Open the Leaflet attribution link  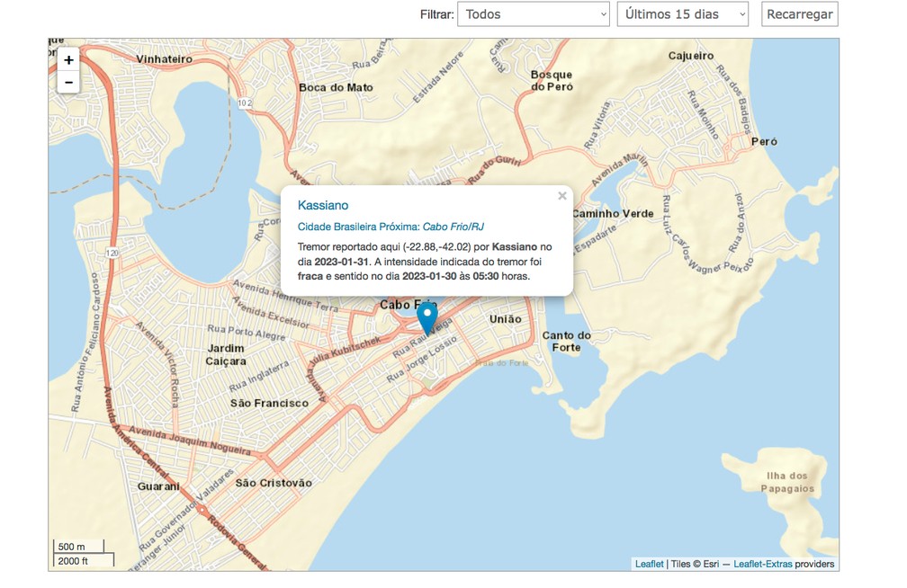click(x=649, y=564)
